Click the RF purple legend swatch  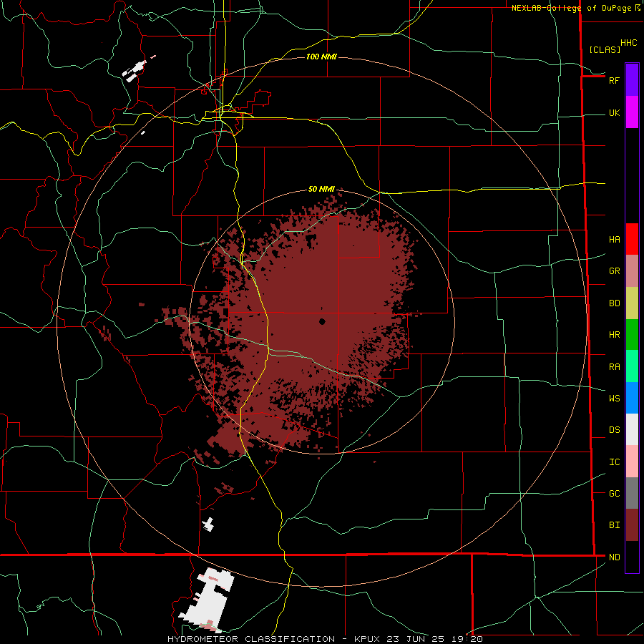[632, 80]
